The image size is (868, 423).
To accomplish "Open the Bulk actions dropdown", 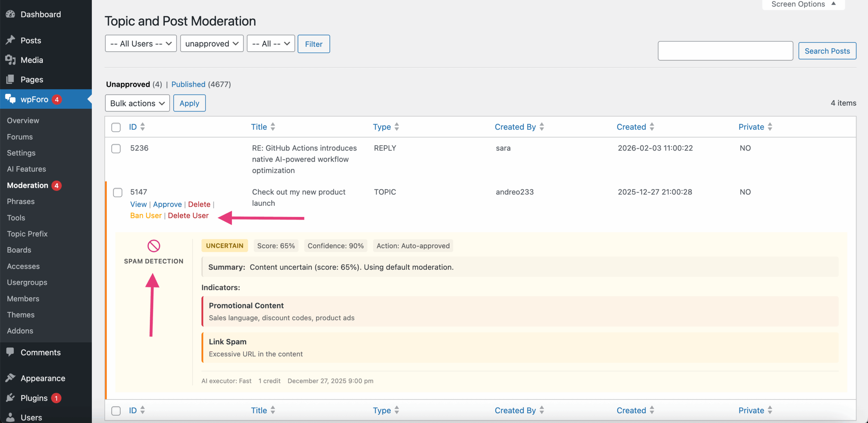I will tap(137, 103).
